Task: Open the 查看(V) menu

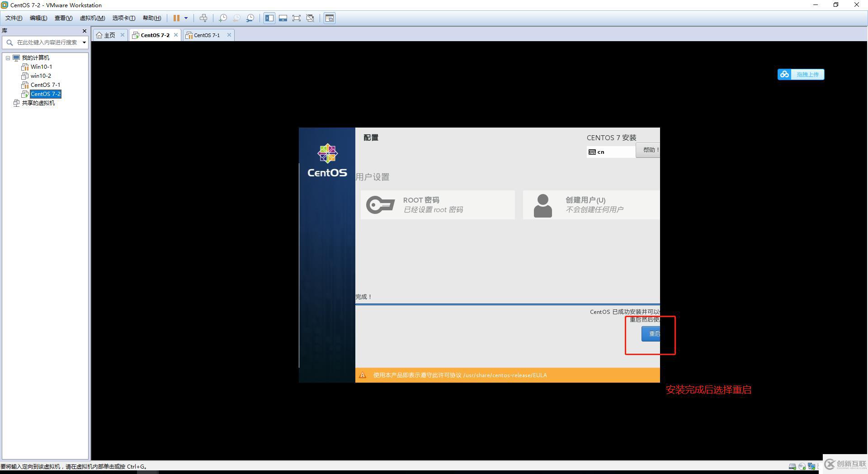Action: pos(63,18)
